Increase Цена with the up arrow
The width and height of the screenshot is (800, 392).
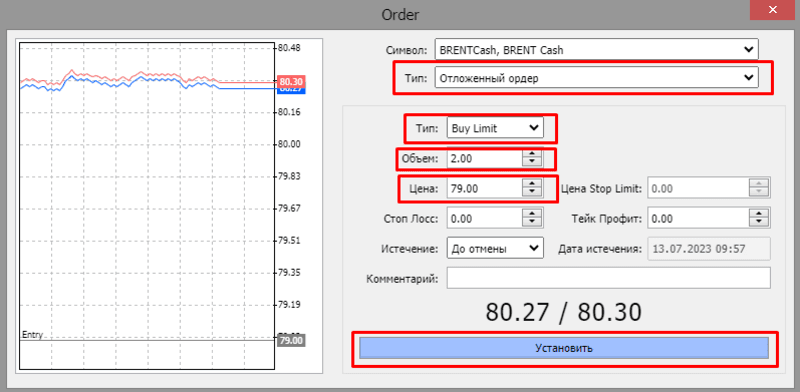pos(532,184)
